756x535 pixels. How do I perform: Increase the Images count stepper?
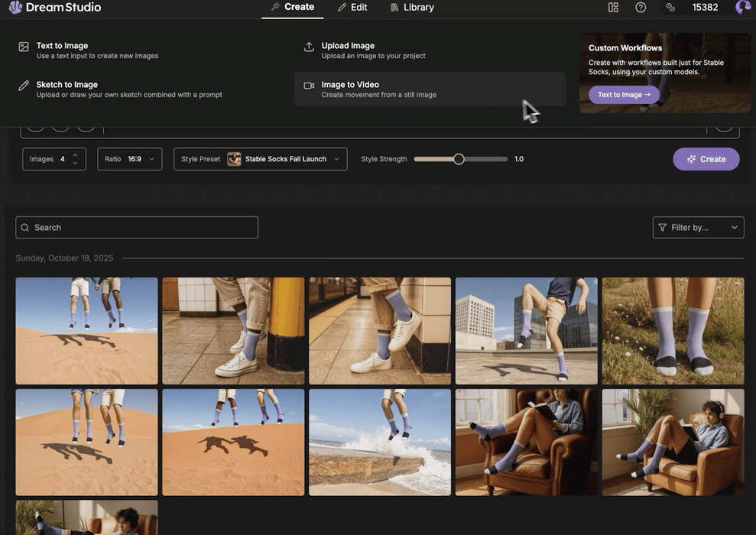pos(75,155)
